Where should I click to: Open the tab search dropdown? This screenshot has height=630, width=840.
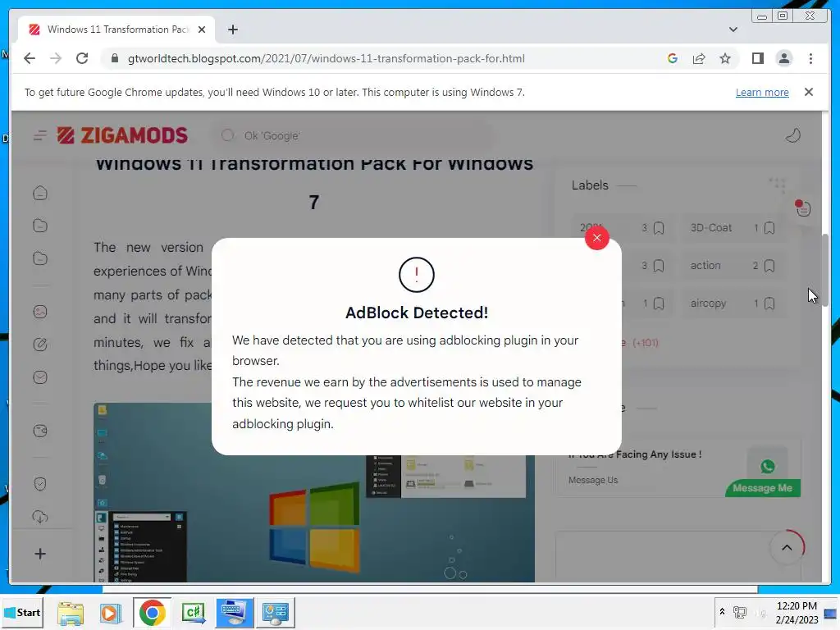pos(733,30)
